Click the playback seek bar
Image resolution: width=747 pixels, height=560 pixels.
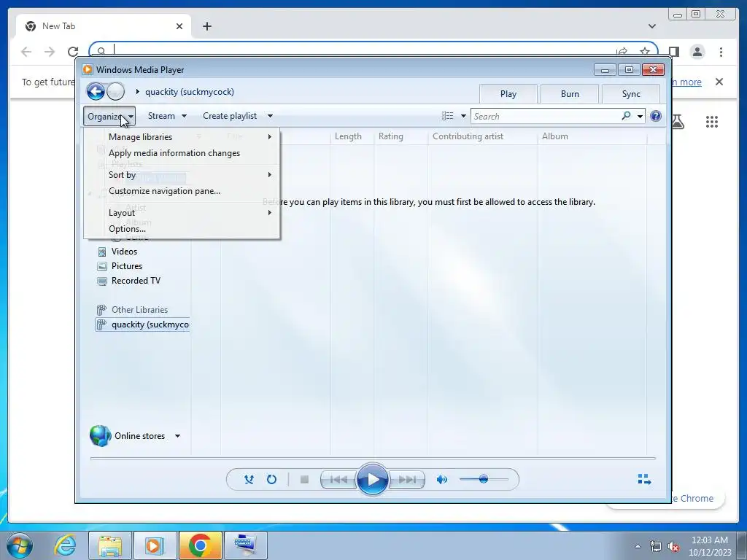coord(373,458)
